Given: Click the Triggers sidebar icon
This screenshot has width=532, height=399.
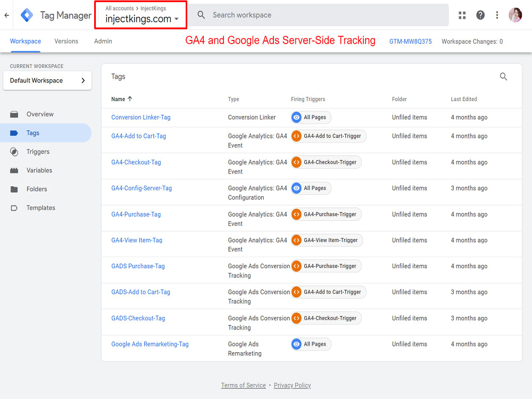Looking at the screenshot, I should [x=14, y=152].
